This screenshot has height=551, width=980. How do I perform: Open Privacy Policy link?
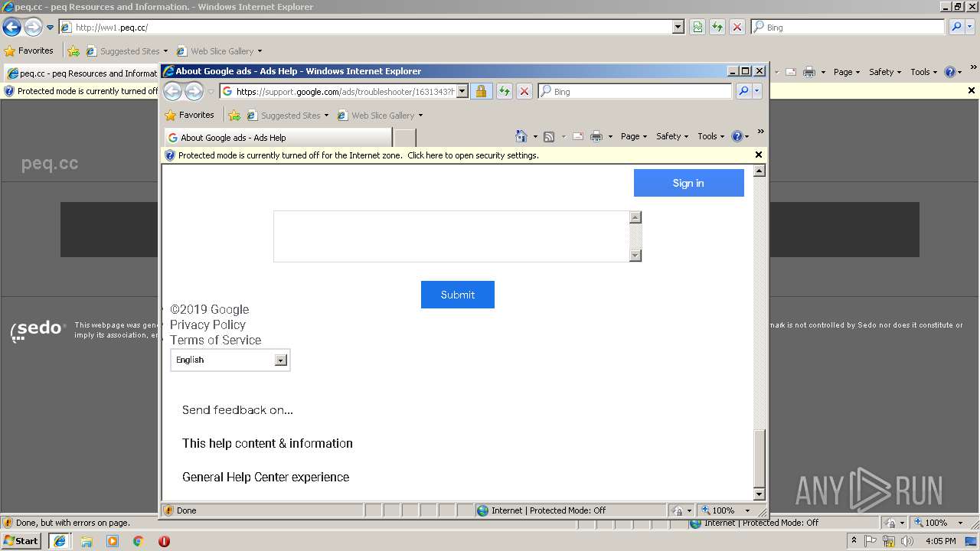point(207,324)
